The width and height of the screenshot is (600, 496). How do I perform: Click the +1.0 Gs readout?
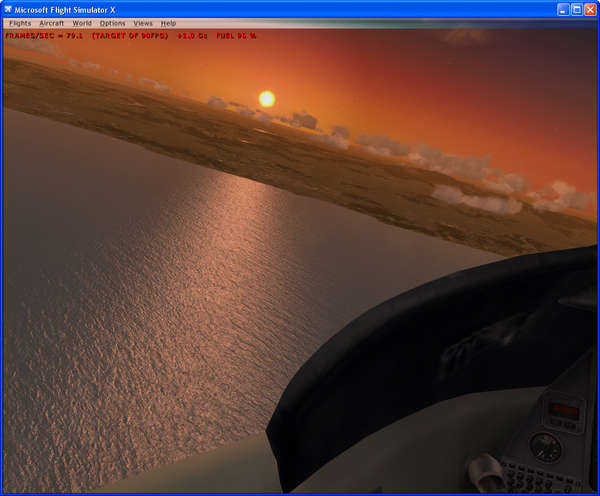click(x=192, y=36)
